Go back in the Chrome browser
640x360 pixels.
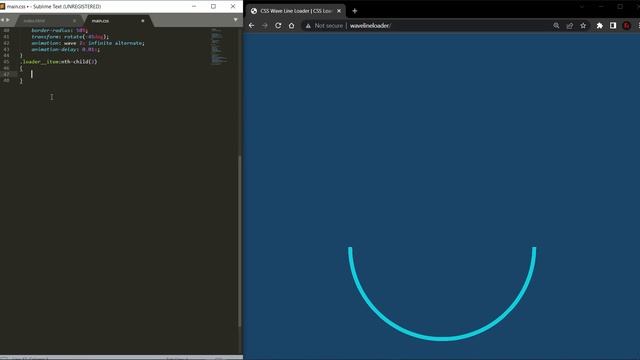(x=251, y=25)
